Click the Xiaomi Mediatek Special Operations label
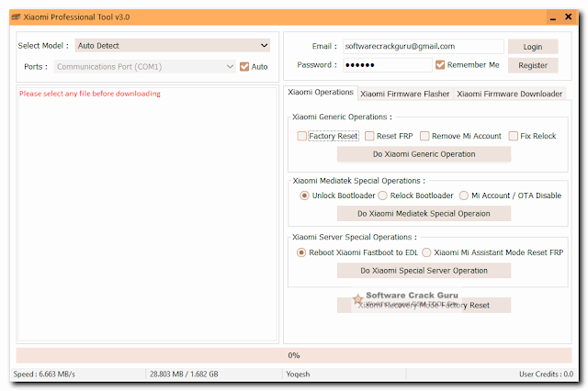 pyautogui.click(x=359, y=181)
